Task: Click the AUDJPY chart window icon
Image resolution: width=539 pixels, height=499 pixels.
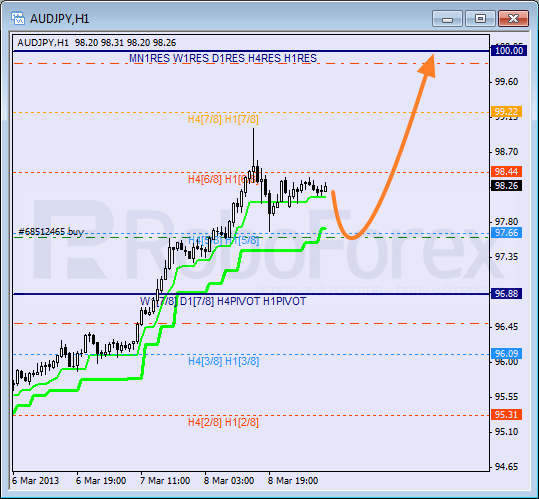Action: point(18,18)
